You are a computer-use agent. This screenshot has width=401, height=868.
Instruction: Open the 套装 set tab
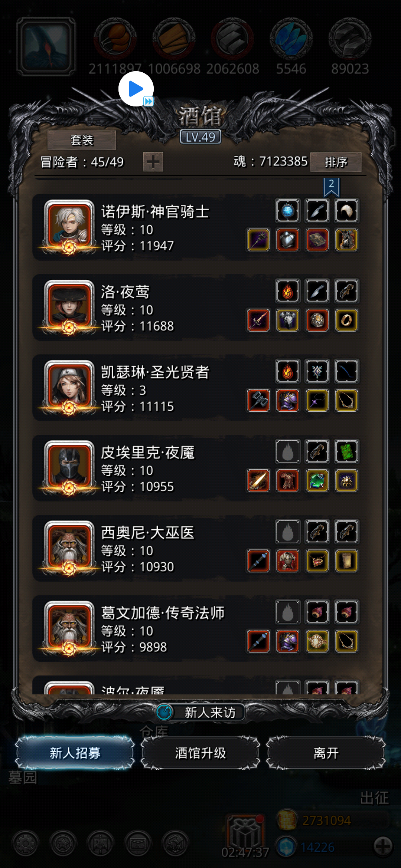pos(82,140)
